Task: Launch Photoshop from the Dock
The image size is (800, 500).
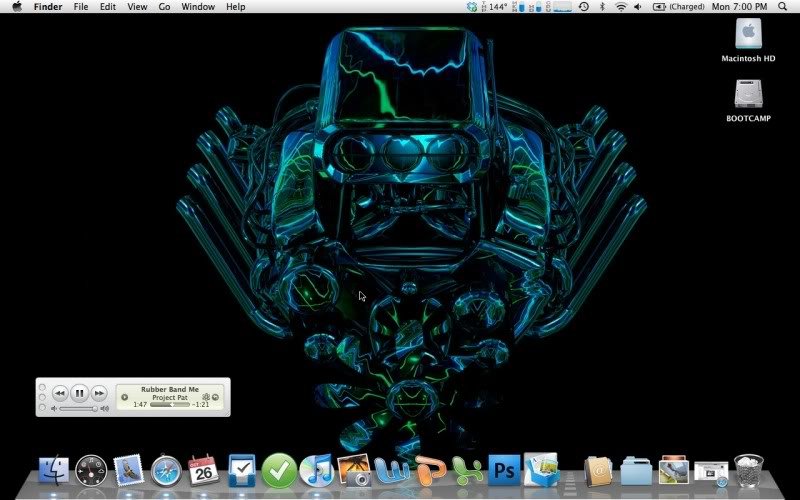Action: tap(504, 470)
